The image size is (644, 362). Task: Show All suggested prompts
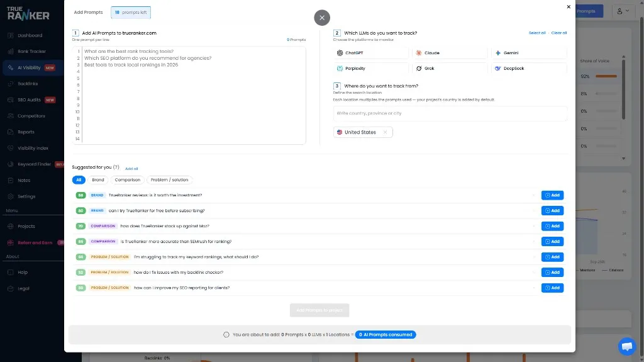(x=79, y=180)
